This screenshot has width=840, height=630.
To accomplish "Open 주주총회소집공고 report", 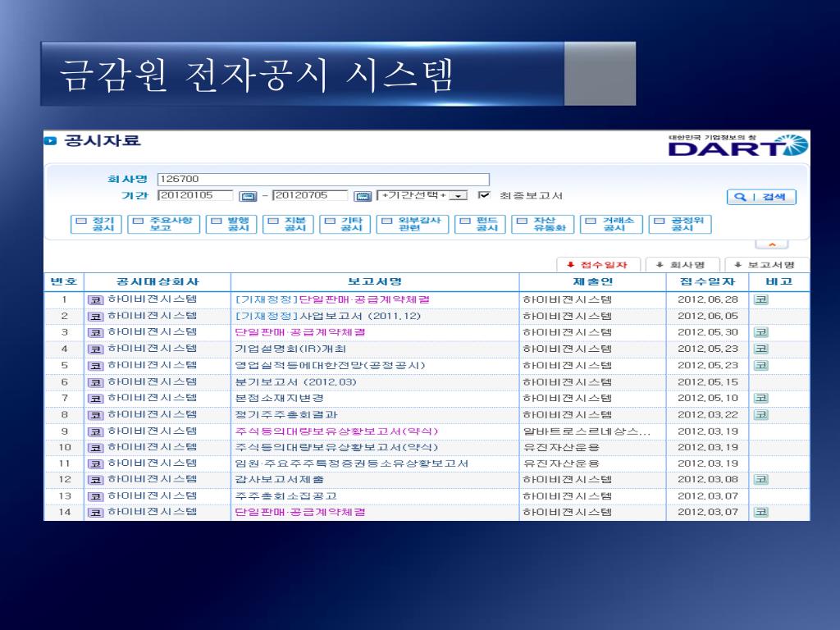I will coord(286,496).
